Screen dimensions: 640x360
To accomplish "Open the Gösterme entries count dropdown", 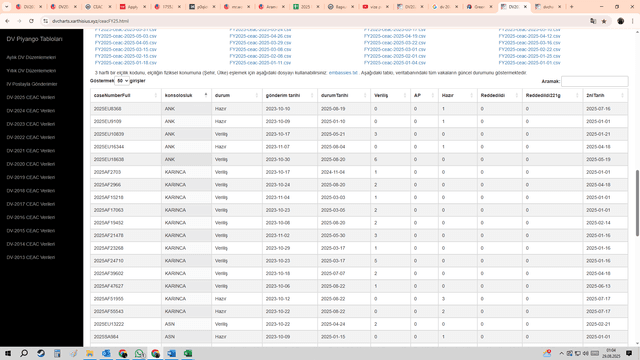I will [x=122, y=81].
